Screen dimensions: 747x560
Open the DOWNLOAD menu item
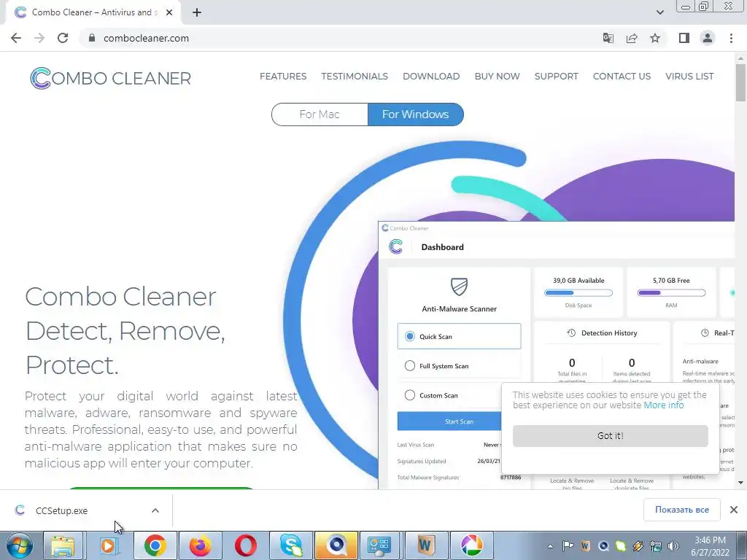(x=431, y=76)
